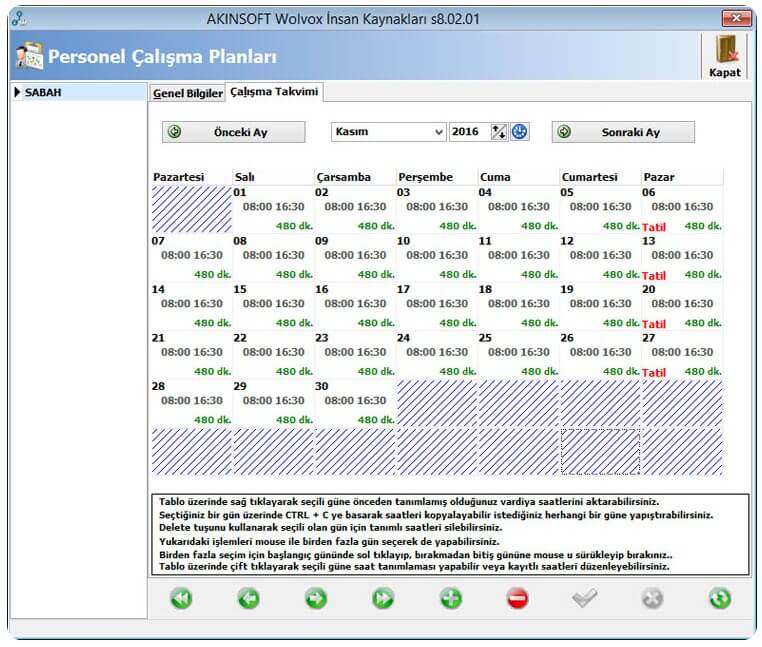Delete record with red minus button
762x647 pixels.
click(x=518, y=598)
